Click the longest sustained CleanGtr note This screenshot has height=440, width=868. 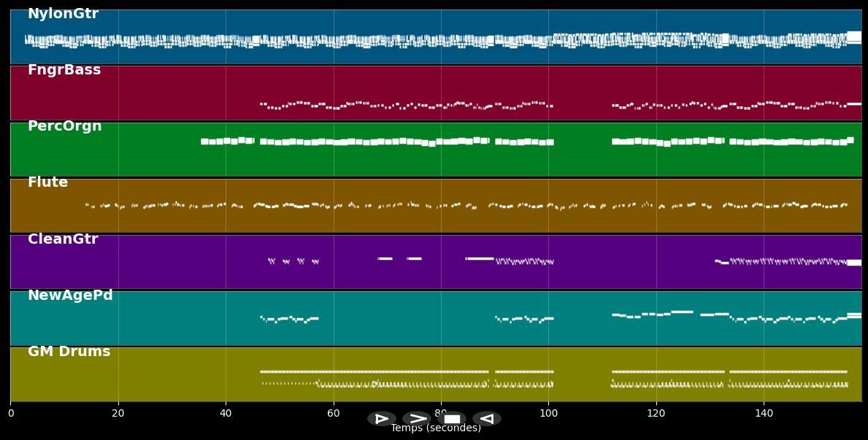coord(480,258)
